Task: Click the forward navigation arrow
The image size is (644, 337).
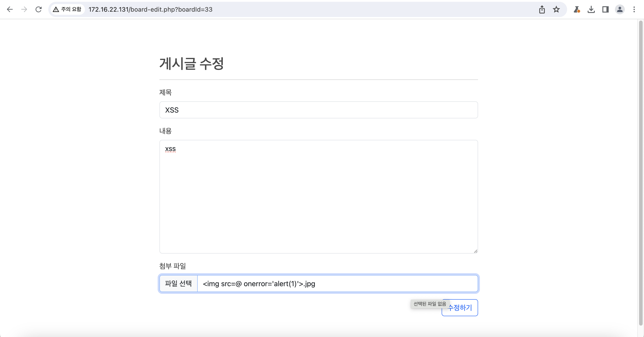Action: (x=24, y=9)
